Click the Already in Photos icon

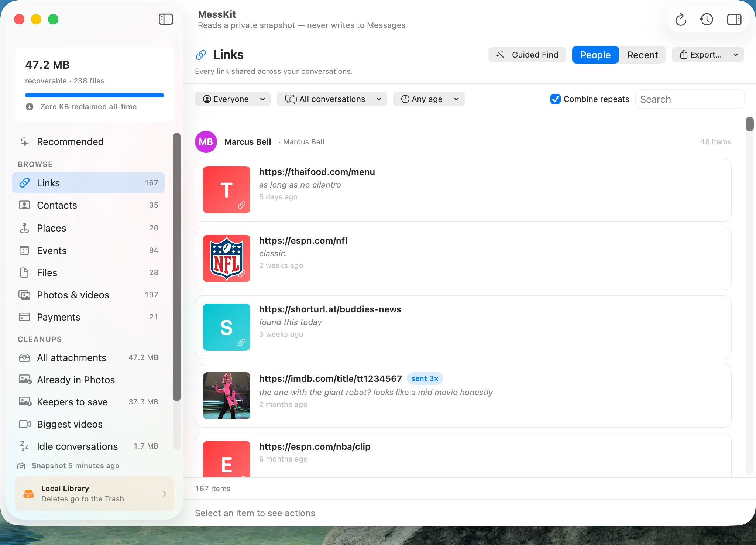click(x=25, y=380)
